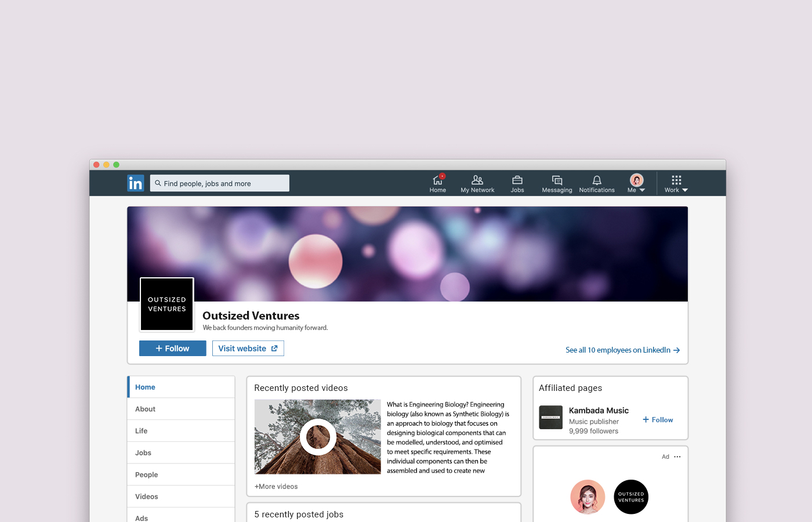
Task: Open the ad options three-dots menu
Action: pyautogui.click(x=677, y=457)
